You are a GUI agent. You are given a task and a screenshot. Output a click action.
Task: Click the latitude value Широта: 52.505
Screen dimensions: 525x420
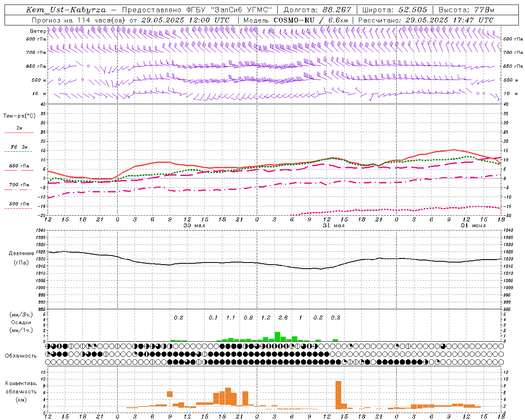[395, 10]
